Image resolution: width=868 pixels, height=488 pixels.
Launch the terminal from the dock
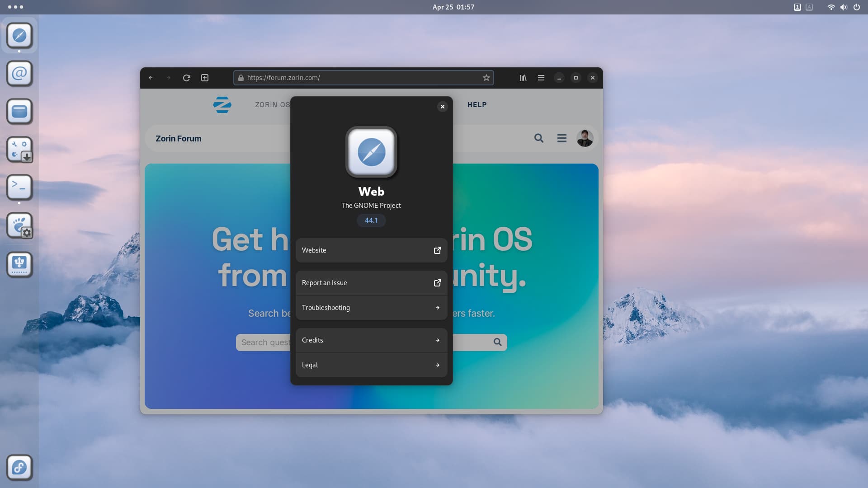pyautogui.click(x=19, y=188)
